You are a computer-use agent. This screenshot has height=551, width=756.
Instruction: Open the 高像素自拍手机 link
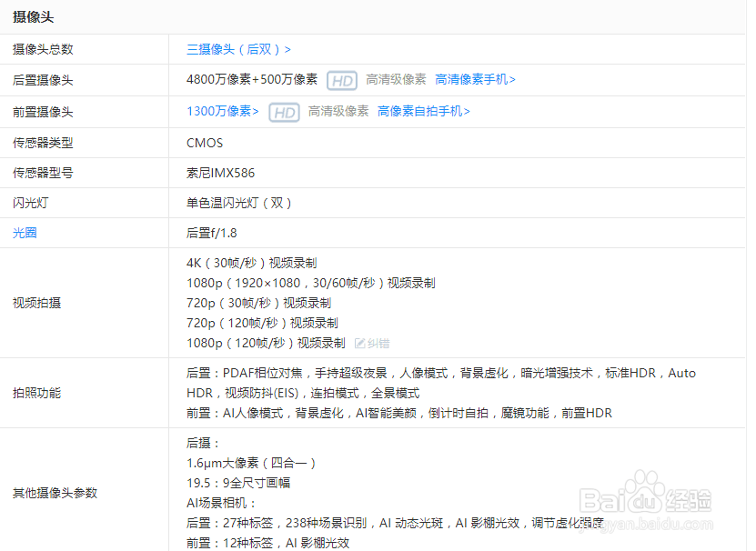pos(423,111)
